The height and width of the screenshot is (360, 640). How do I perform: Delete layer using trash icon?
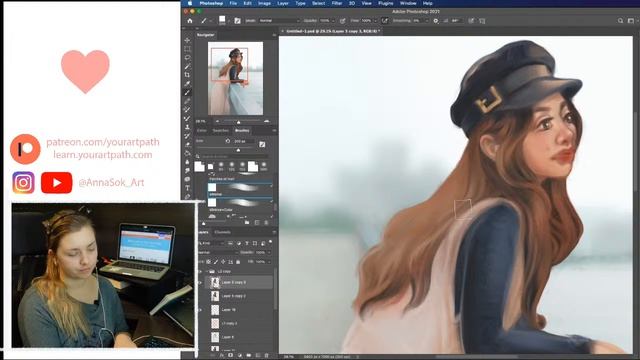point(267,356)
